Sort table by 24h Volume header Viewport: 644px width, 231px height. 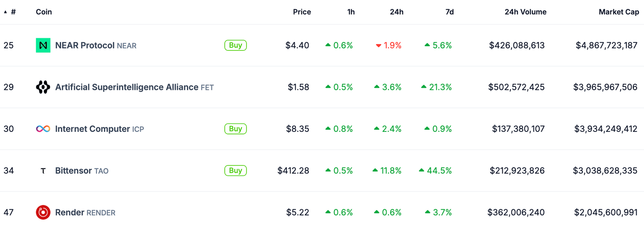click(x=525, y=12)
